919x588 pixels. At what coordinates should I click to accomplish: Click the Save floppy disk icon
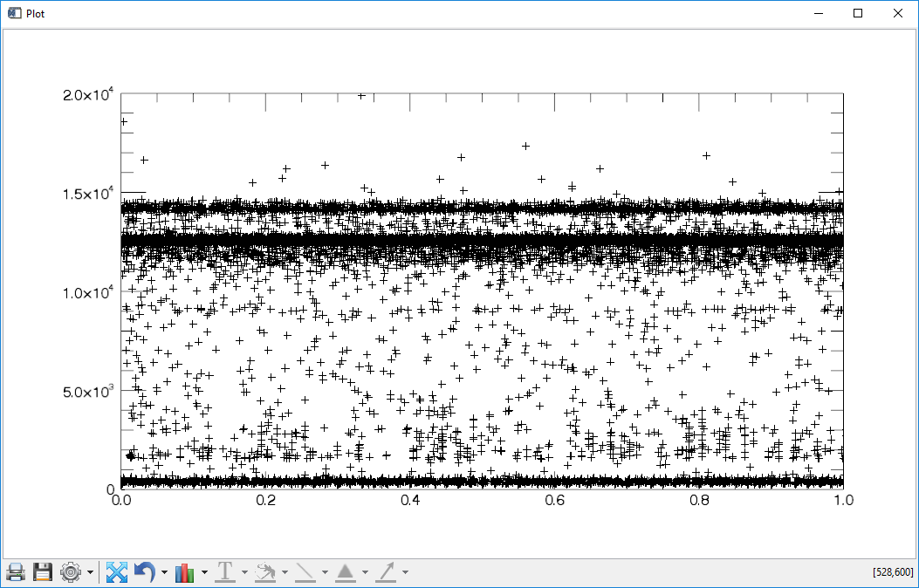click(x=43, y=571)
